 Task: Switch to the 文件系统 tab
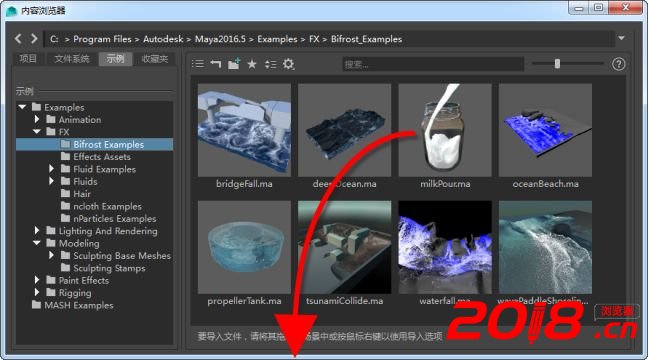click(72, 59)
